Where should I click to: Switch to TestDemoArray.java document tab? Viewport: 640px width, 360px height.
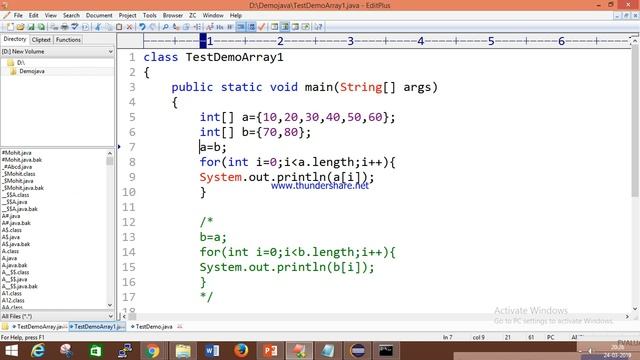(x=39, y=327)
